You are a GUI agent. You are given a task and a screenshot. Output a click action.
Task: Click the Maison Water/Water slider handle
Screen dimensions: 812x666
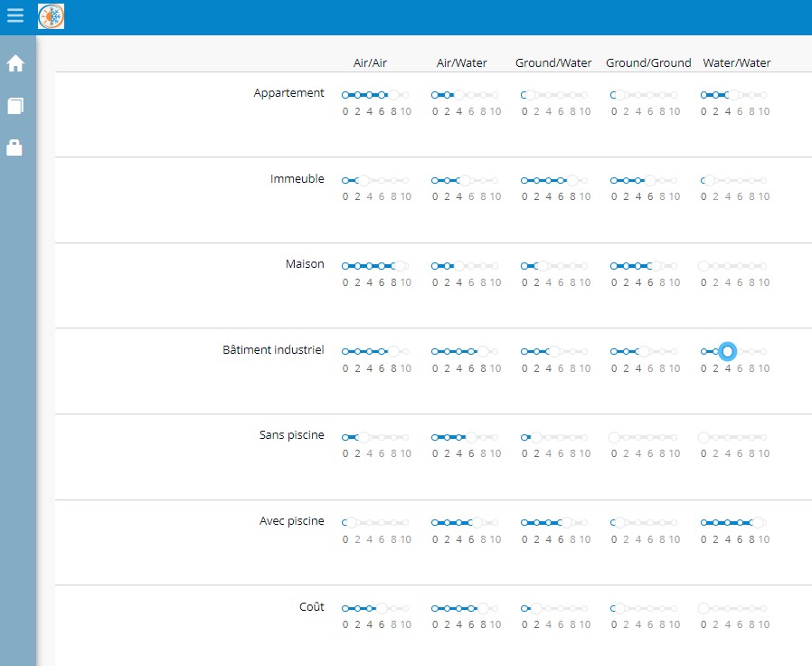pos(703,266)
